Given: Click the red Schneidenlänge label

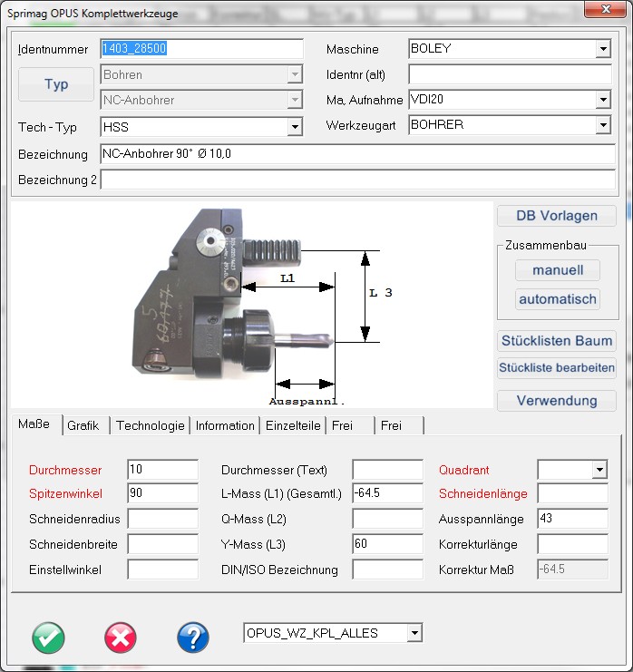Looking at the screenshot, I should pos(483,493).
